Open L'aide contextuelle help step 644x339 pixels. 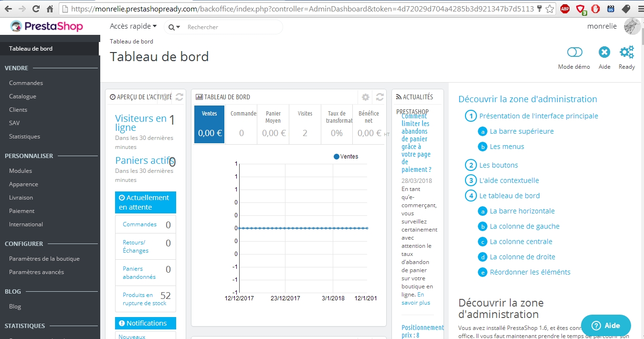(509, 180)
